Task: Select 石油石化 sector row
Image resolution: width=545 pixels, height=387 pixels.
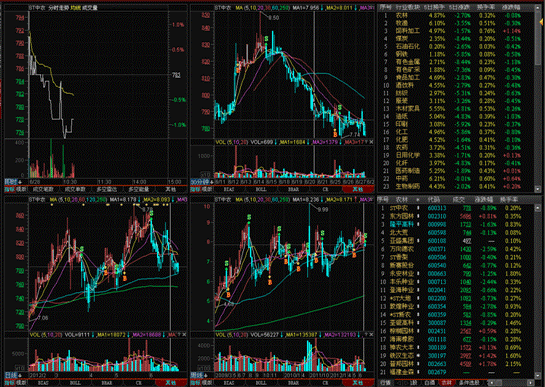Action: (x=456, y=47)
